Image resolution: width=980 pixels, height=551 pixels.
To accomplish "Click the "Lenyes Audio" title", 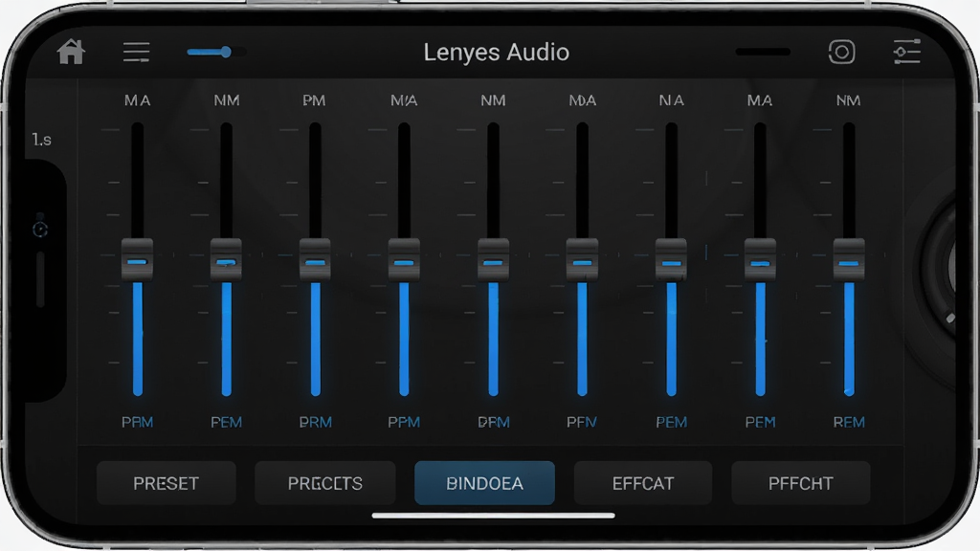I will [x=497, y=52].
